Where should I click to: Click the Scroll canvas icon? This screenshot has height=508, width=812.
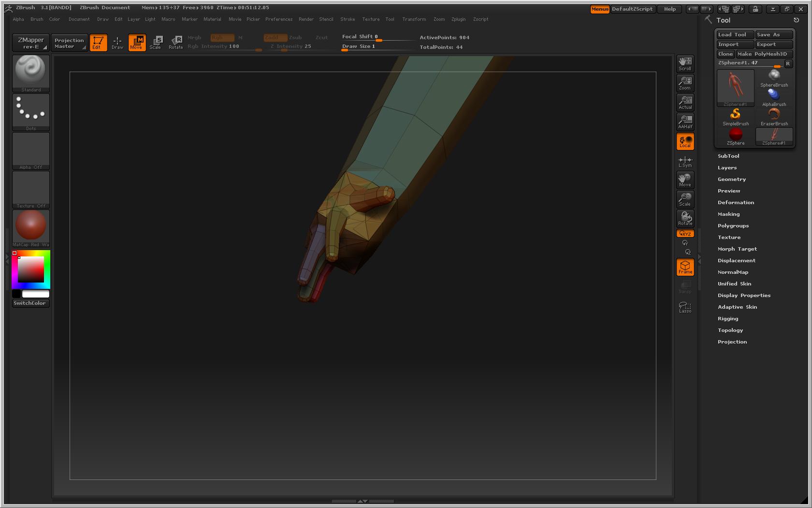(685, 64)
